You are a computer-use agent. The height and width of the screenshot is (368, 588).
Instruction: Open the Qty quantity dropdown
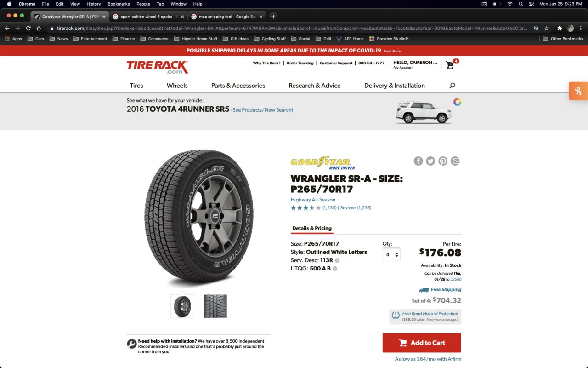391,254
